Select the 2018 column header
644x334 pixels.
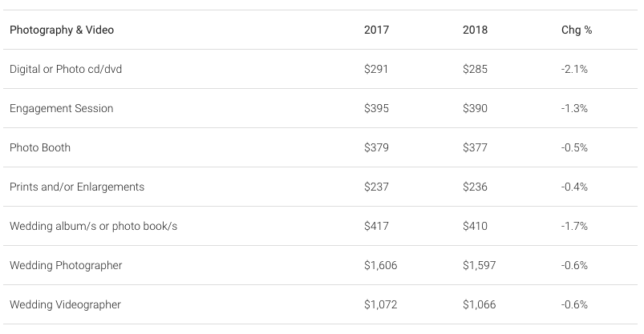tap(475, 30)
